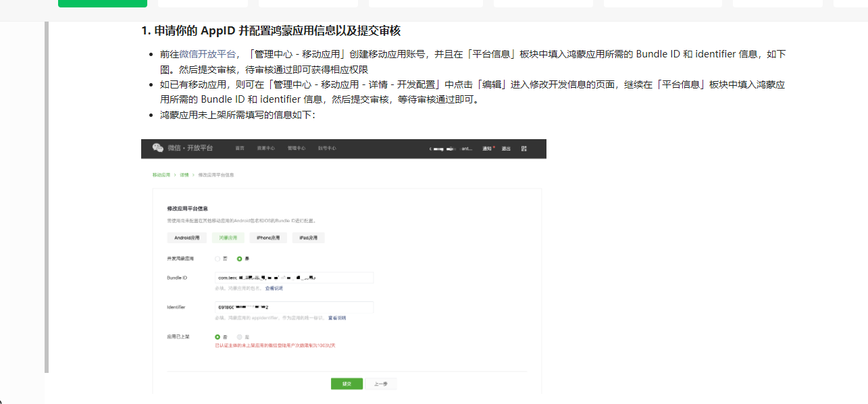The height and width of the screenshot is (404, 868).
Task: Switch to the iPad应用 tab
Action: coord(308,238)
